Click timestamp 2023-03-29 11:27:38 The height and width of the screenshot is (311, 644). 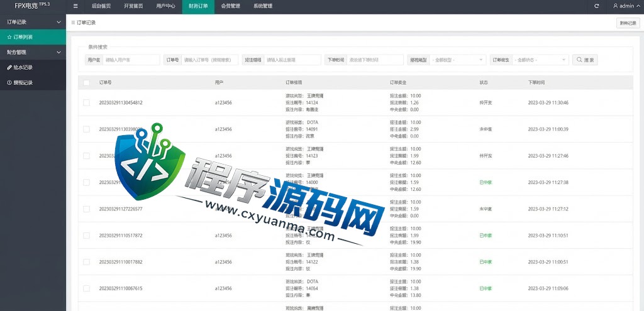coord(548,182)
